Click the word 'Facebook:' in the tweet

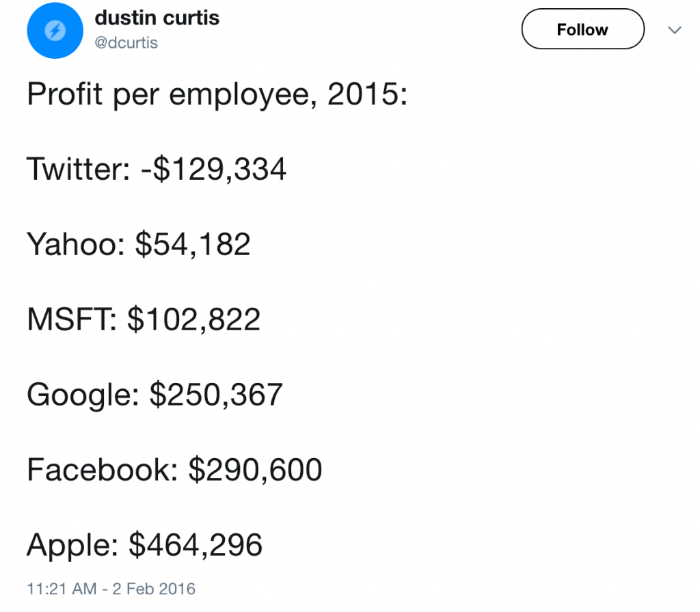(x=103, y=470)
